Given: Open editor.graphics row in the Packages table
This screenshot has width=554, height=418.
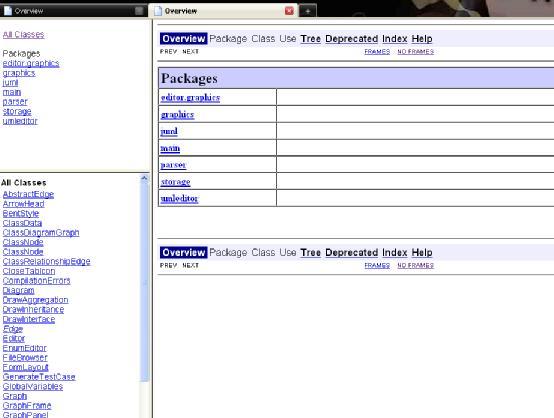Looking at the screenshot, I should click(190, 98).
